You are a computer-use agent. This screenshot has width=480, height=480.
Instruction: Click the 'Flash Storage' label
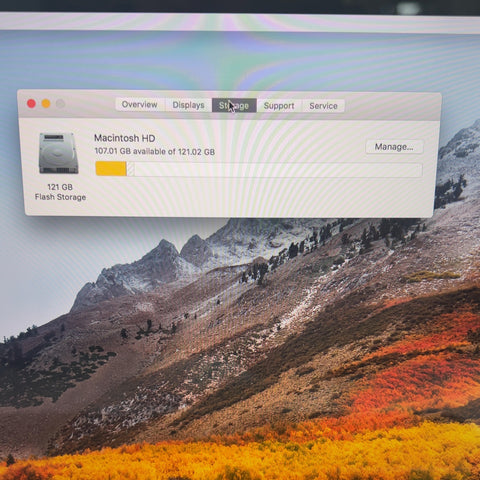click(x=60, y=197)
